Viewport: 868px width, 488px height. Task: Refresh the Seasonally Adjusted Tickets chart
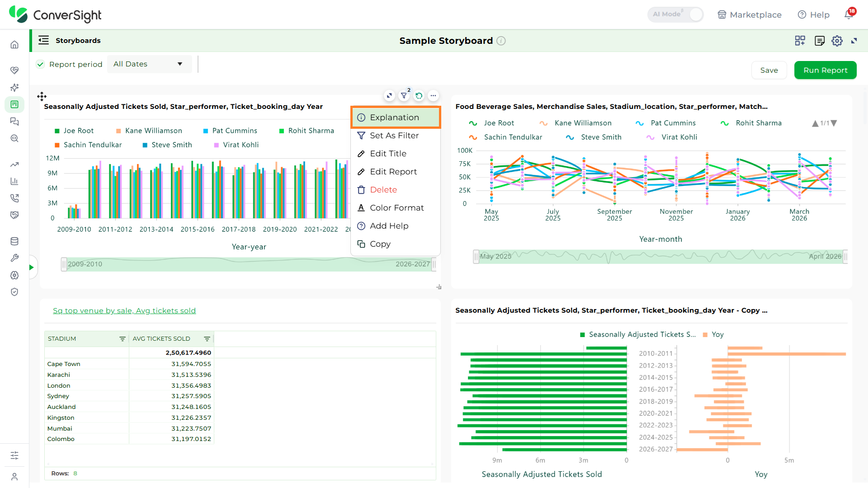coord(419,95)
